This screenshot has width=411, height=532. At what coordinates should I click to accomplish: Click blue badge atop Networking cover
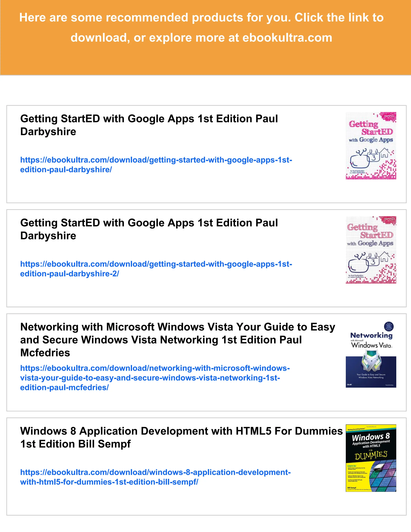click(x=389, y=326)
